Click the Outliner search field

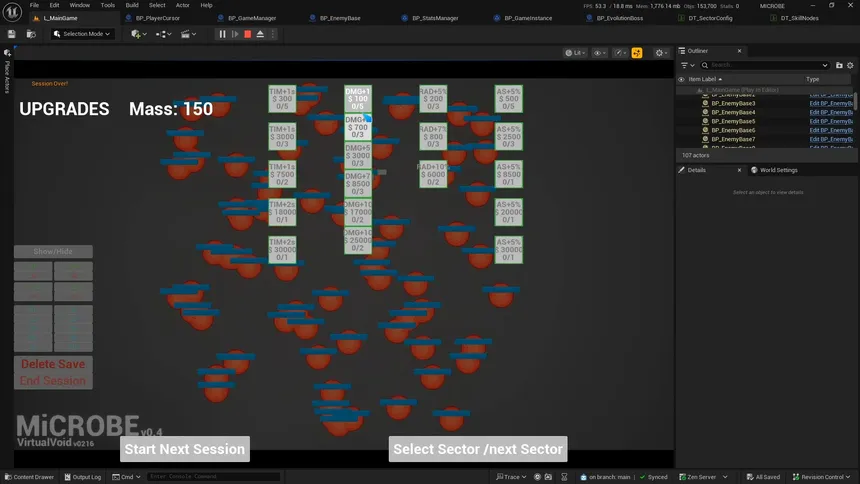coord(765,65)
